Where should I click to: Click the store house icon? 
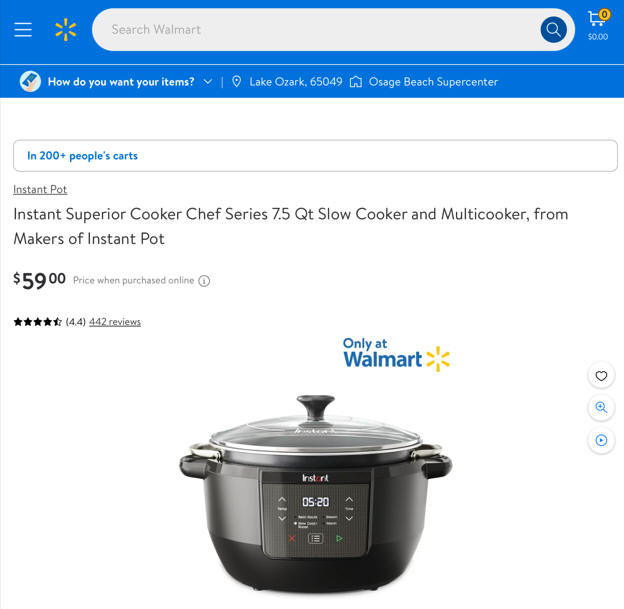pyautogui.click(x=356, y=82)
